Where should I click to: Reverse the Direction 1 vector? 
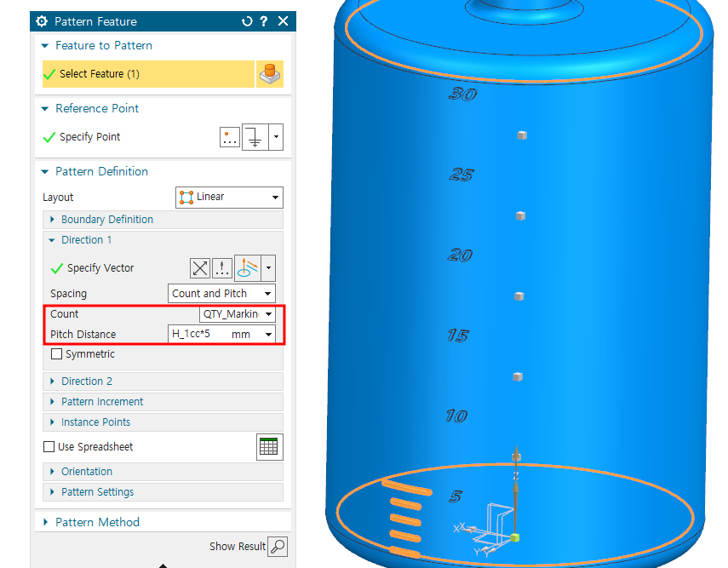200,268
